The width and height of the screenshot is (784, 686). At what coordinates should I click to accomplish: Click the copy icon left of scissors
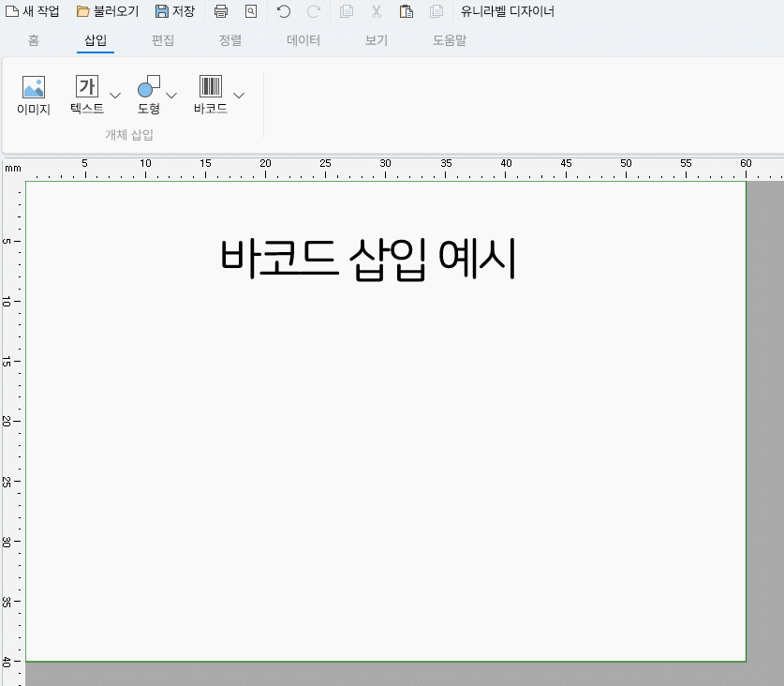[346, 11]
